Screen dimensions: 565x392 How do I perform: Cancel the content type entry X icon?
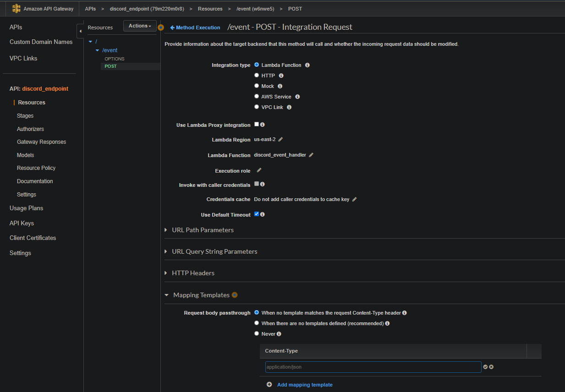click(491, 367)
